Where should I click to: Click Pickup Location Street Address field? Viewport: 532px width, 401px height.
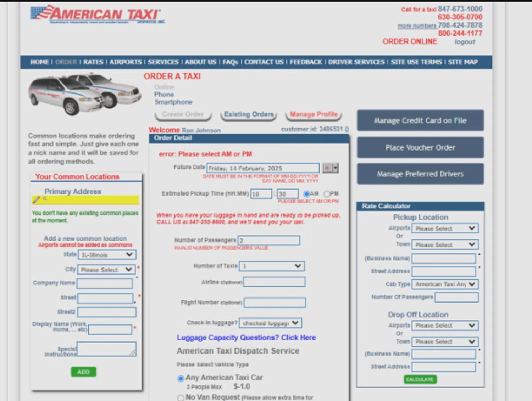coord(444,271)
